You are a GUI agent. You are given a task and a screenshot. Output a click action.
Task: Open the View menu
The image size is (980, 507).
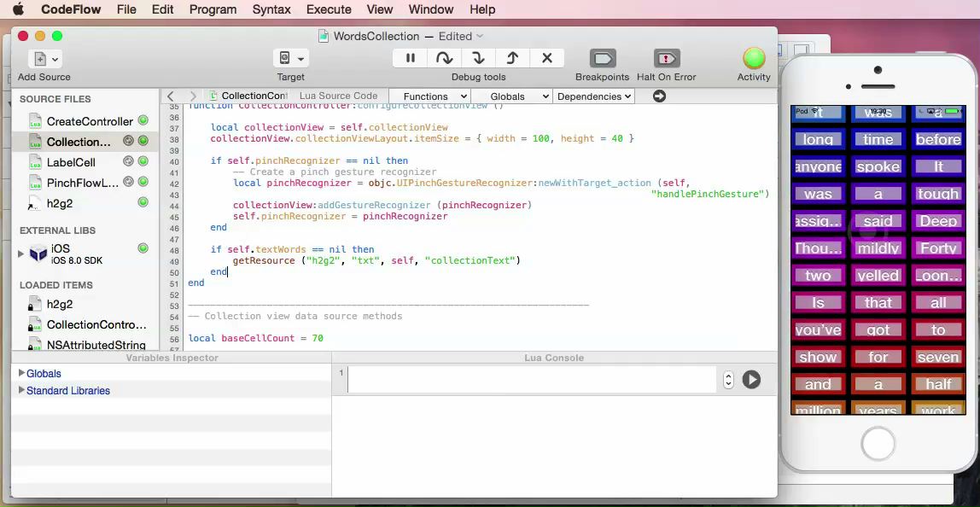click(x=379, y=9)
